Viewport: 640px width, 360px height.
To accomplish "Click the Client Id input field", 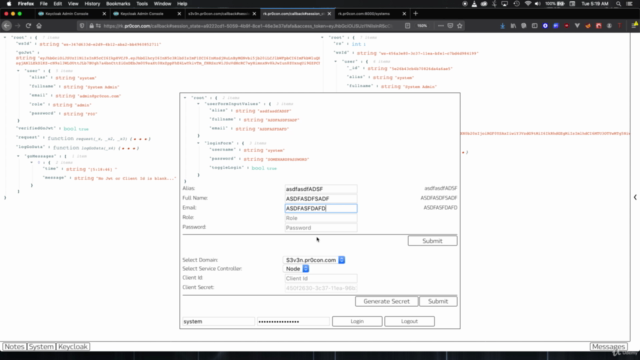I will (x=321, y=278).
